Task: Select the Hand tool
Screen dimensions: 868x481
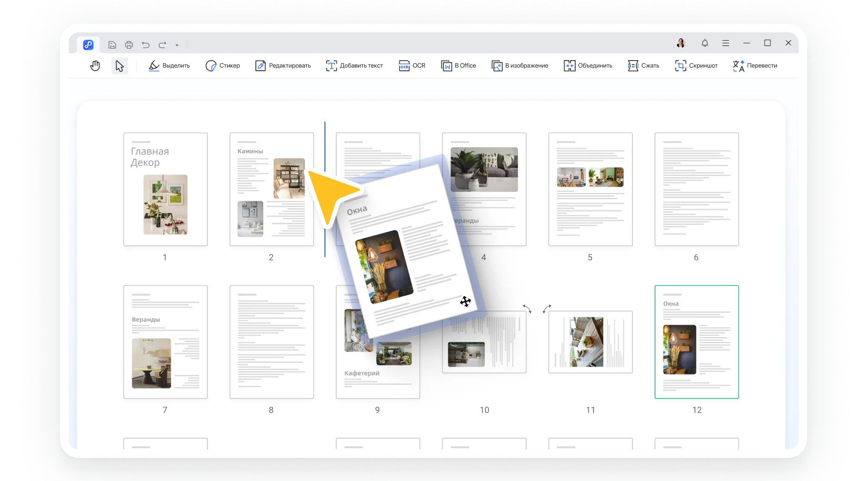Action: (95, 66)
